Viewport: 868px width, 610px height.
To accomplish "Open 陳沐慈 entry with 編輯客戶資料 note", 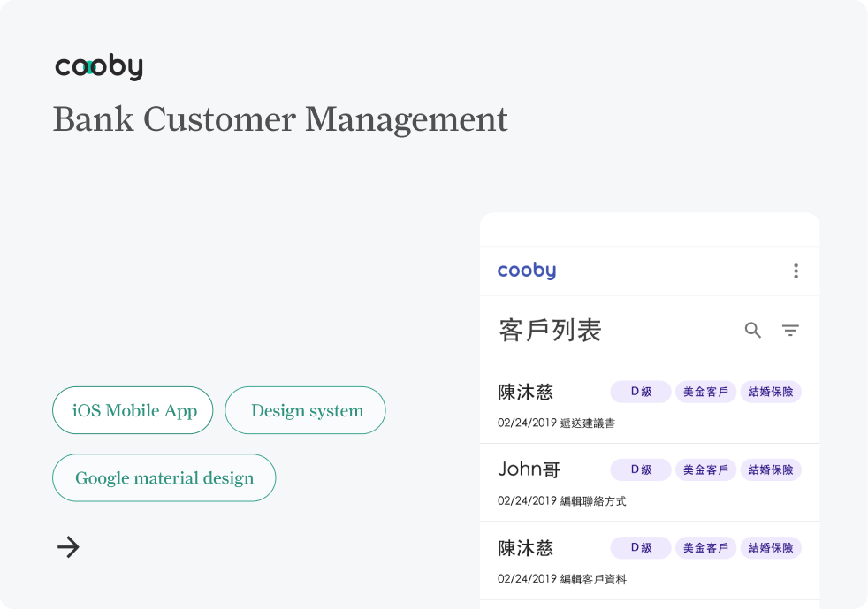I will (x=526, y=548).
